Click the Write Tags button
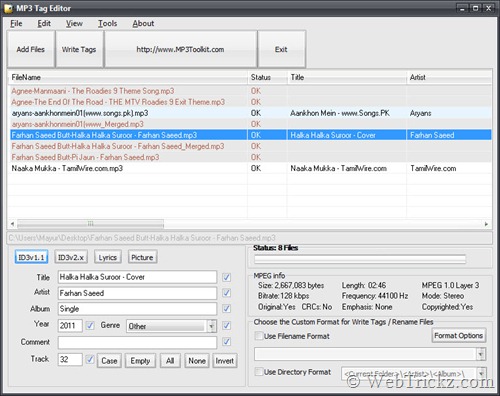Image resolution: width=500 pixels, height=396 pixels. coord(79,49)
